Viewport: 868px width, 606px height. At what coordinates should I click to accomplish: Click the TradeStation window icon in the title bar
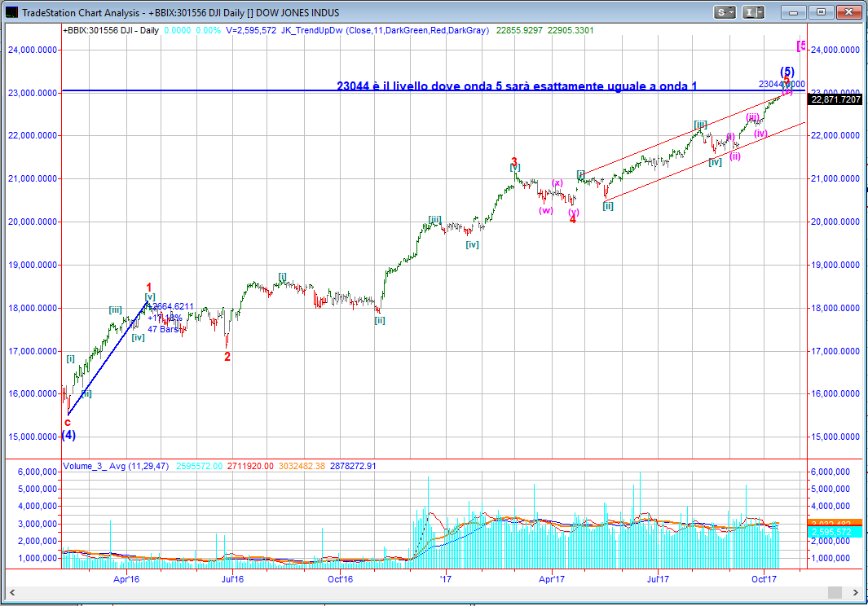point(11,12)
